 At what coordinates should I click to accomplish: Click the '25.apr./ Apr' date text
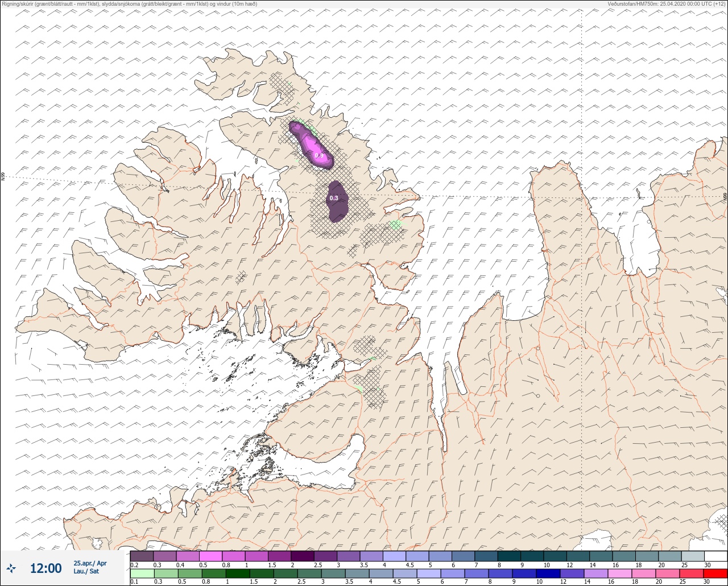click(x=90, y=563)
